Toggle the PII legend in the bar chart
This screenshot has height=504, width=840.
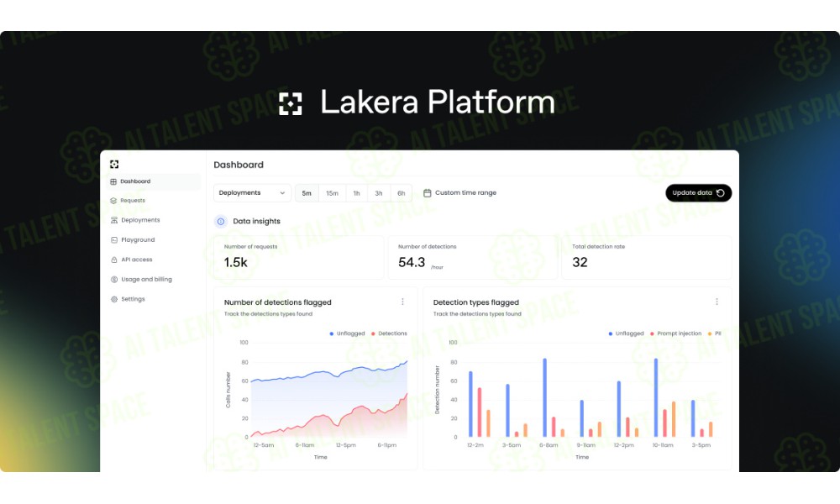pos(715,333)
